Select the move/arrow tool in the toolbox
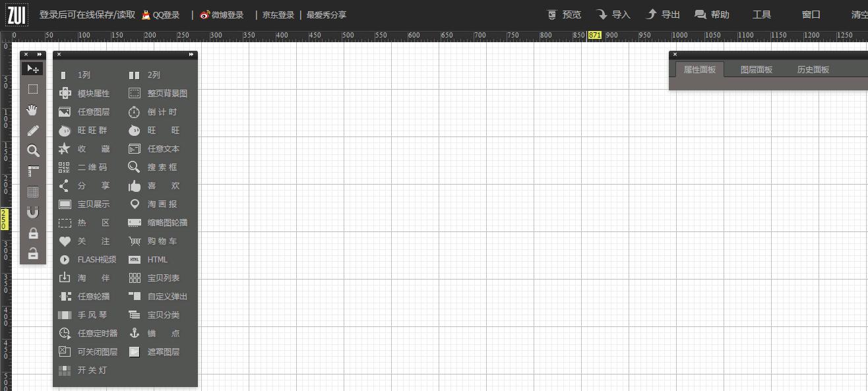The height and width of the screenshot is (391, 868). [x=33, y=69]
